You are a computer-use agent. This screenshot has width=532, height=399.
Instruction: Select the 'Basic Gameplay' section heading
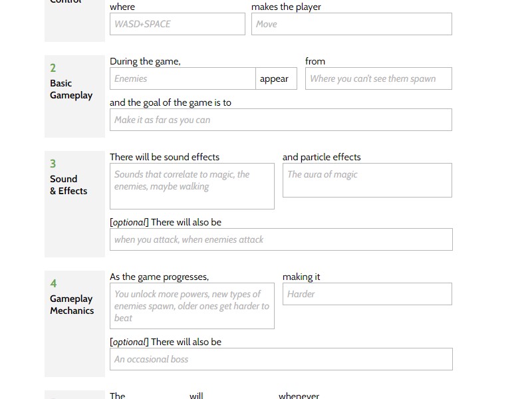click(71, 89)
